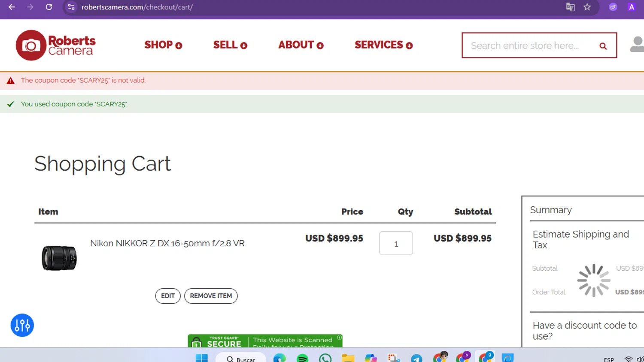Viewport: 644px width, 362px height.
Task: Click the REMOVE ITEM button
Action: 211,296
